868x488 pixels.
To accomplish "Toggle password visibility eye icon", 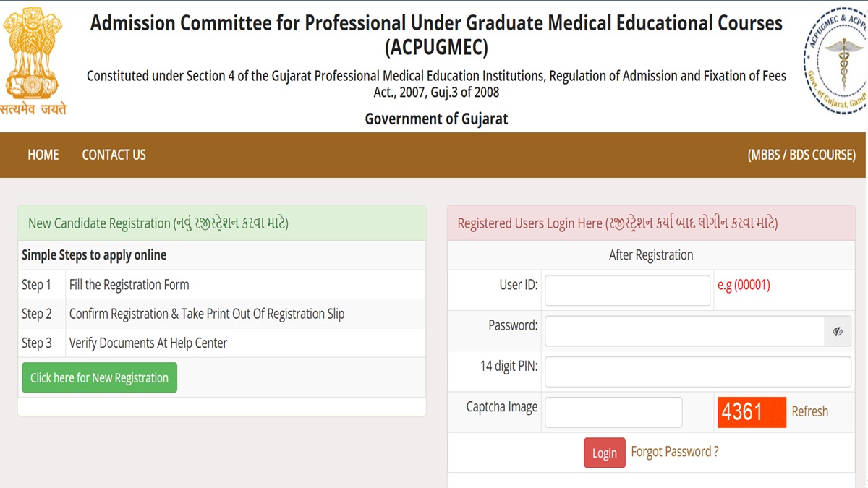I will coord(838,332).
